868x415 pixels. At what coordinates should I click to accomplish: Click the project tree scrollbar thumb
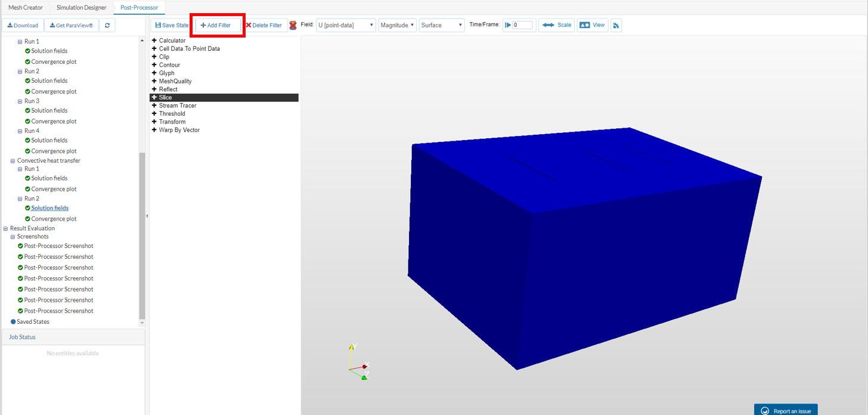point(142,236)
